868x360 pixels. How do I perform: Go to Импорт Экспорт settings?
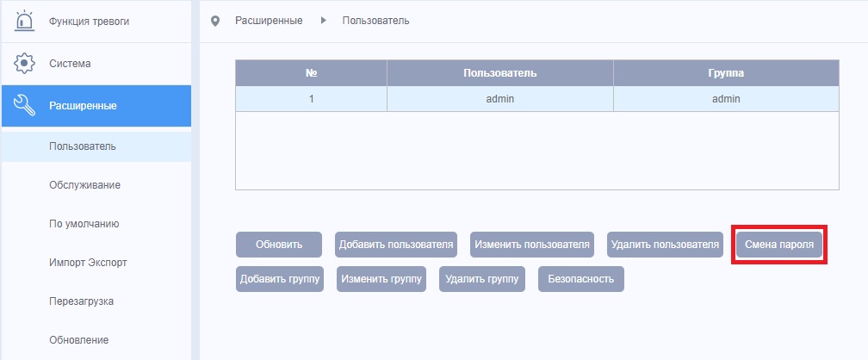89,263
